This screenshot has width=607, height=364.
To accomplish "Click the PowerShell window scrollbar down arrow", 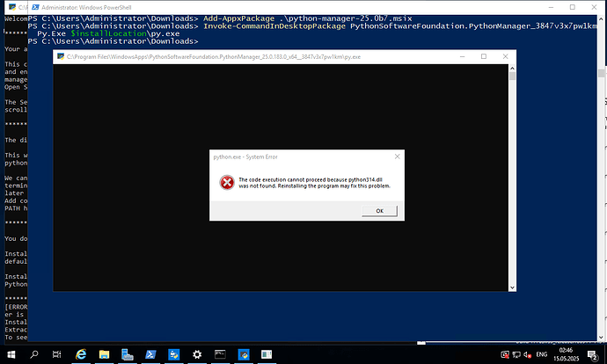I will pyautogui.click(x=601, y=338).
